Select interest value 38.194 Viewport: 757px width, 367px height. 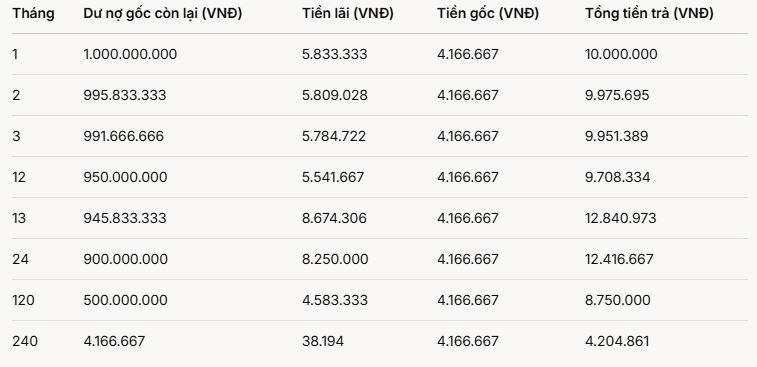(x=323, y=341)
